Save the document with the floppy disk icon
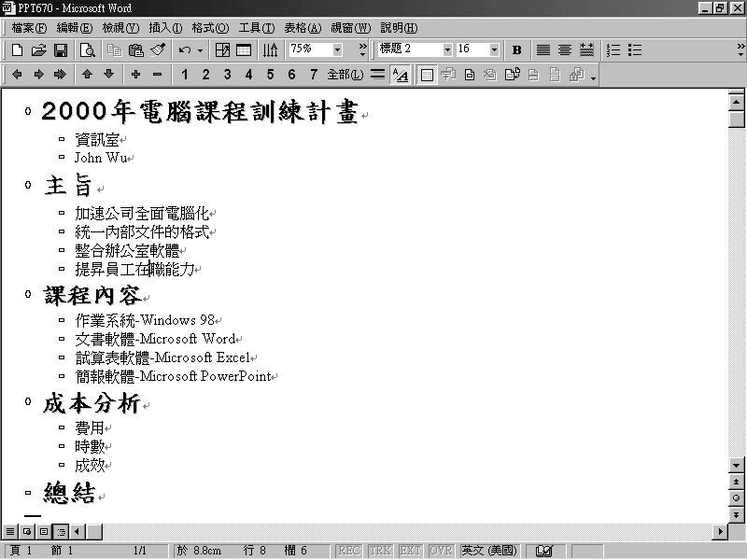 (x=61, y=49)
